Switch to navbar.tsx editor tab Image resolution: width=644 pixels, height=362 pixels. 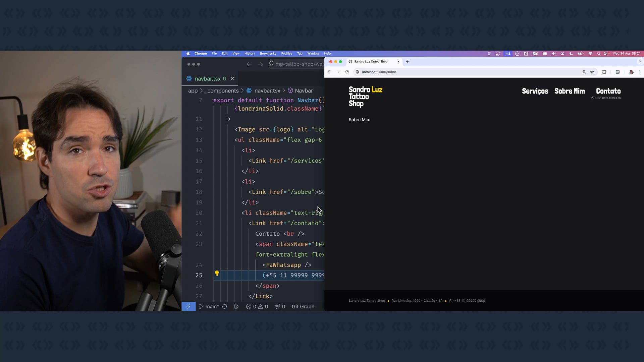pos(207,79)
